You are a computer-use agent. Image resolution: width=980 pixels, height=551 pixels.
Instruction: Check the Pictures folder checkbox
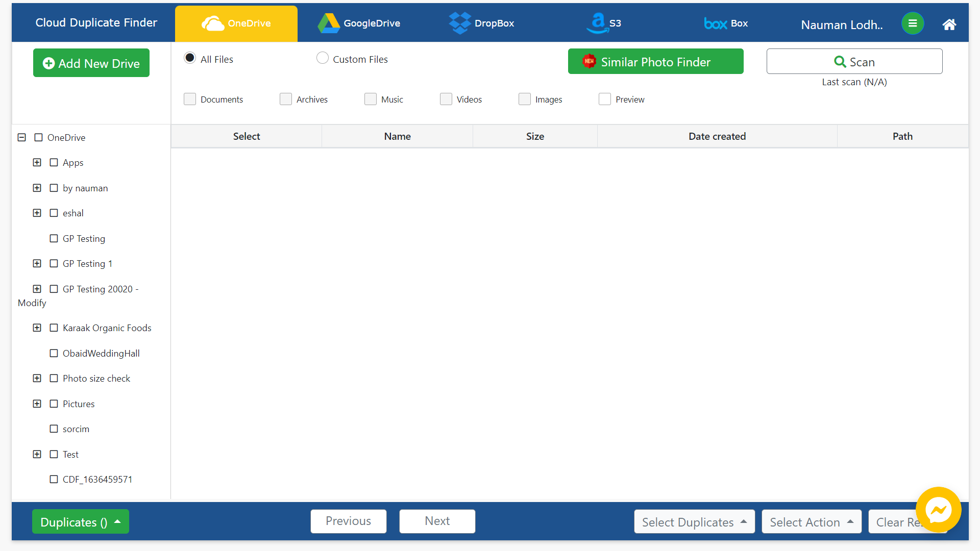tap(54, 404)
